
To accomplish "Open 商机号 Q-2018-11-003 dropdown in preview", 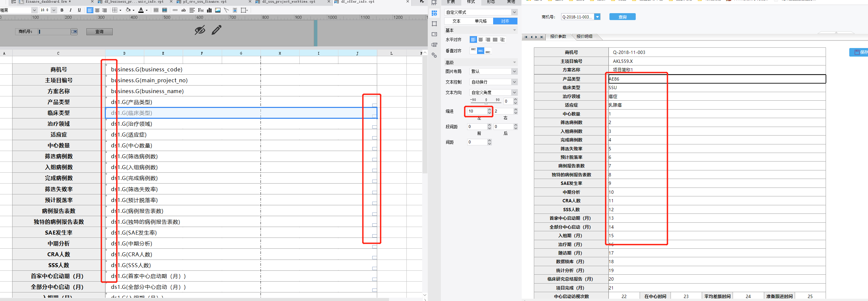I will [597, 17].
